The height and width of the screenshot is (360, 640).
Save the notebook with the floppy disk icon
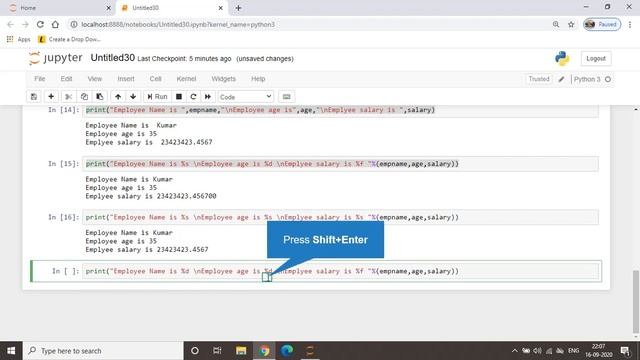[34, 97]
